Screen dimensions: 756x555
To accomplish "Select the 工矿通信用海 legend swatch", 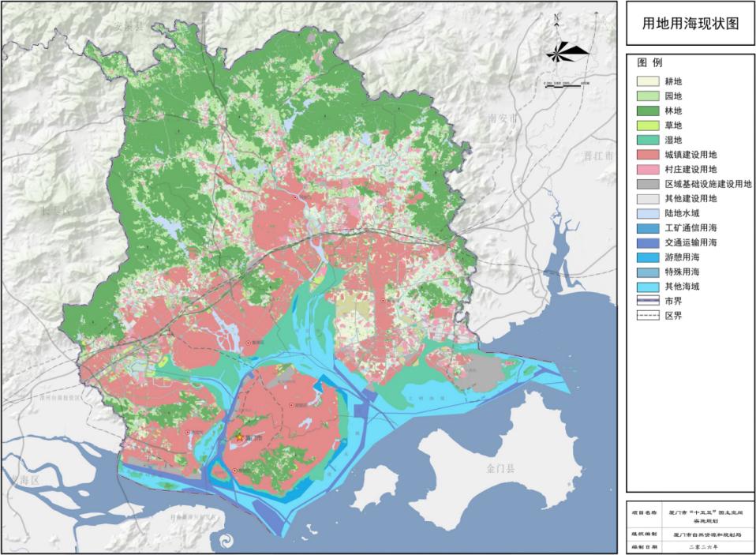I will click(x=648, y=227).
